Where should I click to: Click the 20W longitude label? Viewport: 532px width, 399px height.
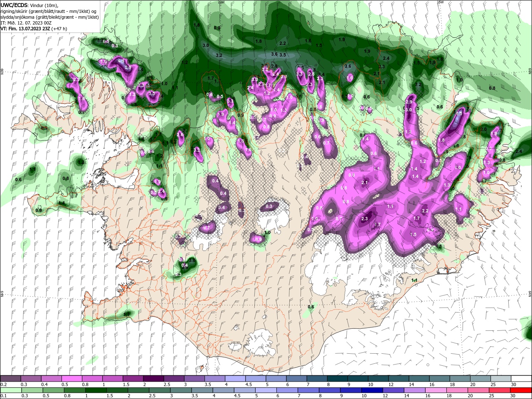click(x=221, y=2)
